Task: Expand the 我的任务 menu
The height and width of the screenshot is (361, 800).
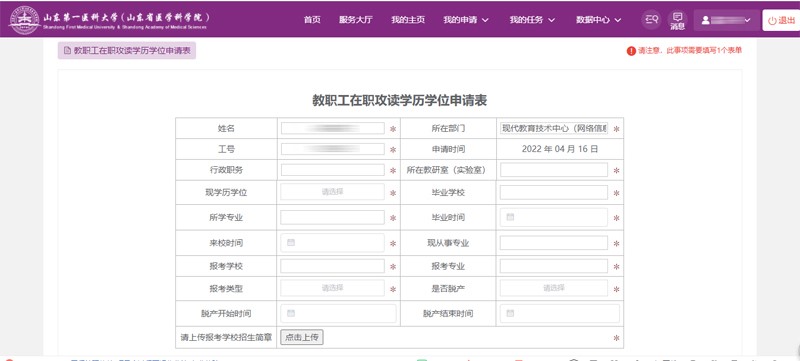Action: tap(532, 20)
